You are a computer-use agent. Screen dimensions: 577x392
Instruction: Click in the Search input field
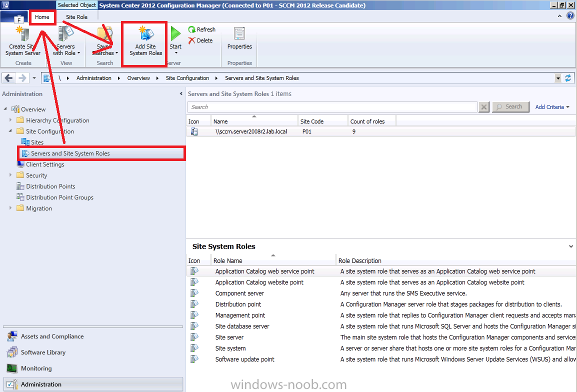click(x=332, y=106)
